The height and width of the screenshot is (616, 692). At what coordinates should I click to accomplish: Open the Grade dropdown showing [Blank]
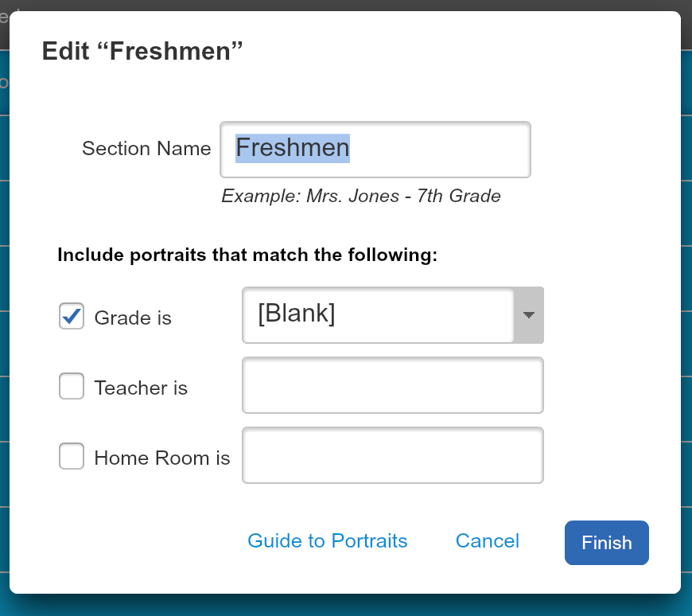(x=379, y=315)
